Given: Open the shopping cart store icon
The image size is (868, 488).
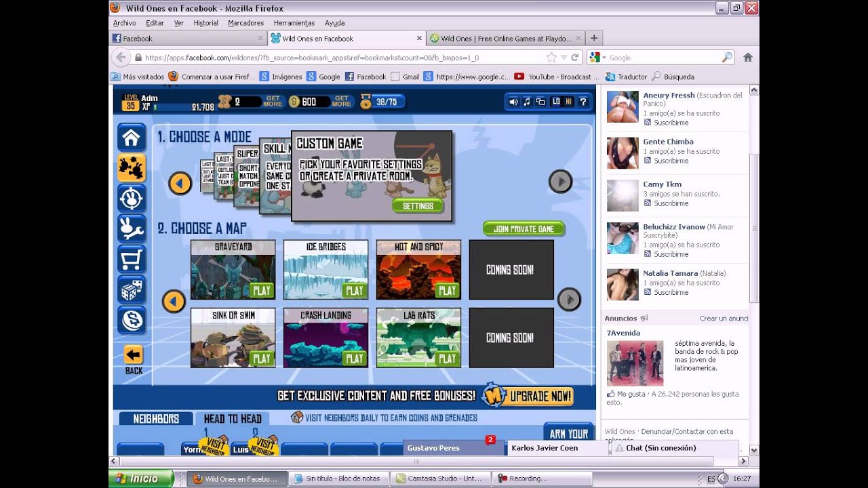Looking at the screenshot, I should point(132,259).
